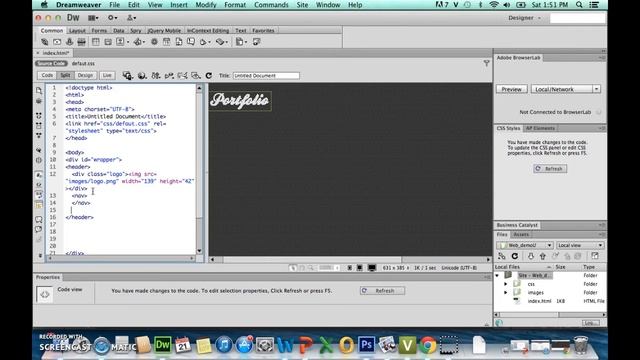
Task: Click the Put files up-arrow icon
Action: point(542,256)
